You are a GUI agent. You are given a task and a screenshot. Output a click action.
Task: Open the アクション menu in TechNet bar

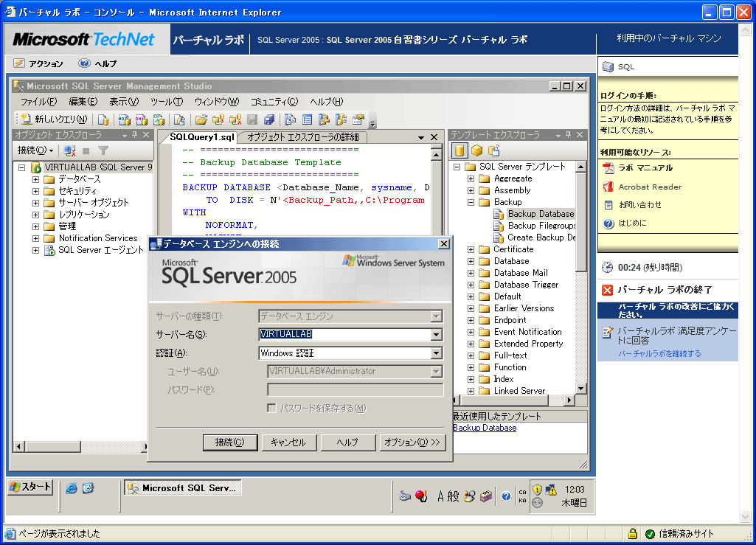click(39, 63)
